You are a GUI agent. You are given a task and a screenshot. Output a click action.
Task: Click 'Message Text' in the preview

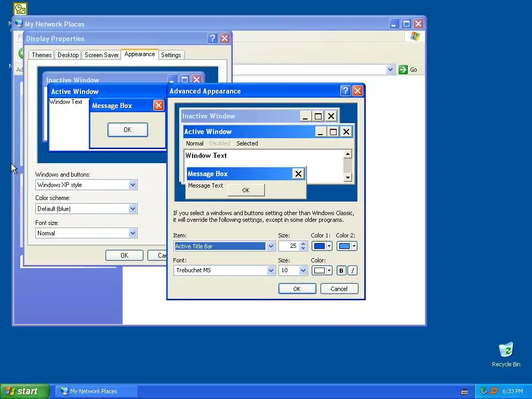click(x=205, y=185)
